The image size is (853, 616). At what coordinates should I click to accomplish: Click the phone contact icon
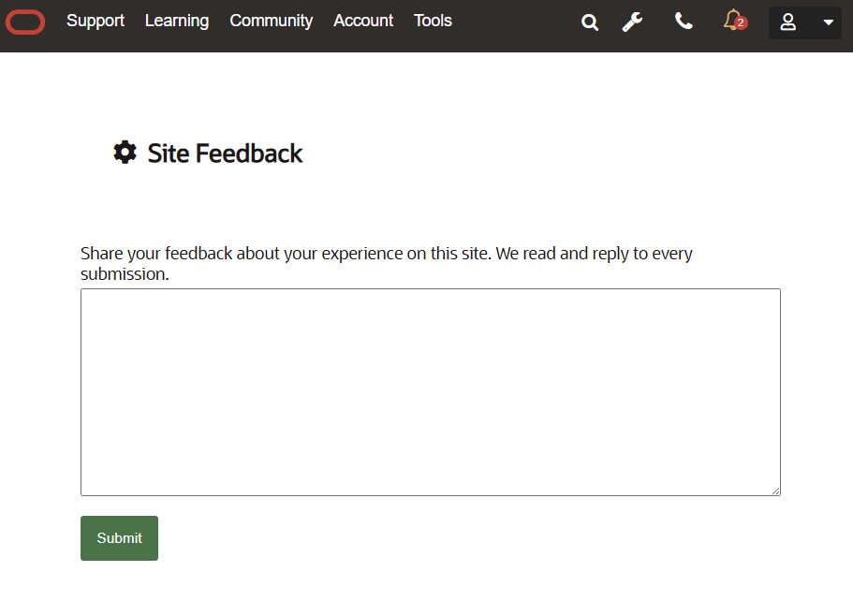(x=684, y=22)
